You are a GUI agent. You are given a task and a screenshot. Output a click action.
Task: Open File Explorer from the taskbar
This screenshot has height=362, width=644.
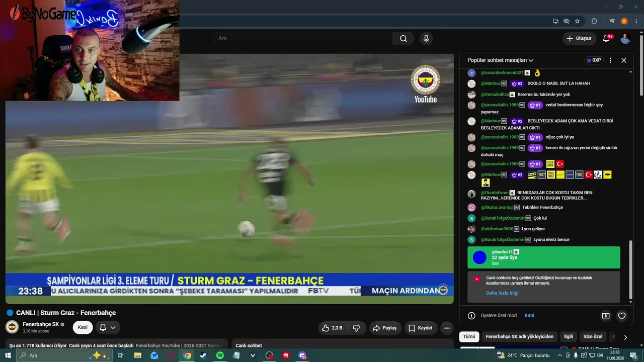(x=137, y=355)
